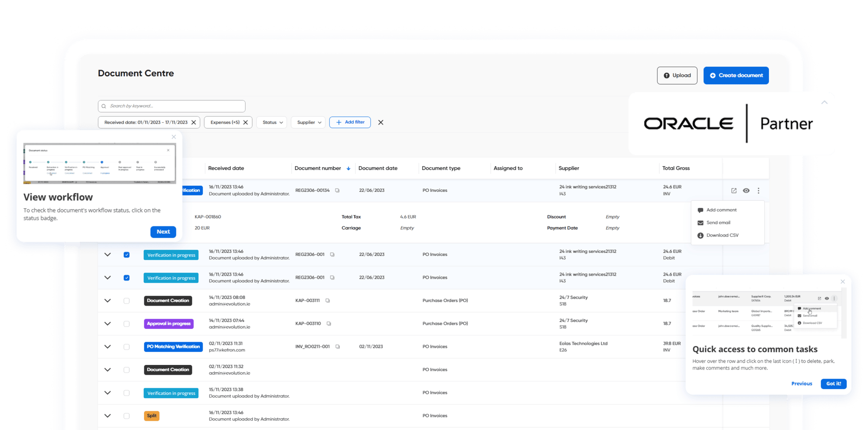This screenshot has height=430, width=868.
Task: Click the Document number sort arrow
Action: 348,168
